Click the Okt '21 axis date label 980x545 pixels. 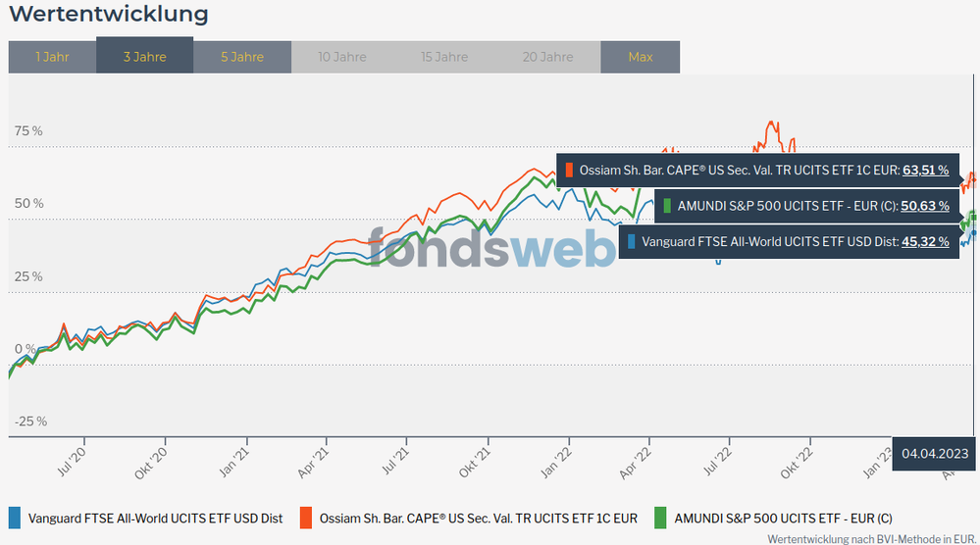click(x=475, y=463)
